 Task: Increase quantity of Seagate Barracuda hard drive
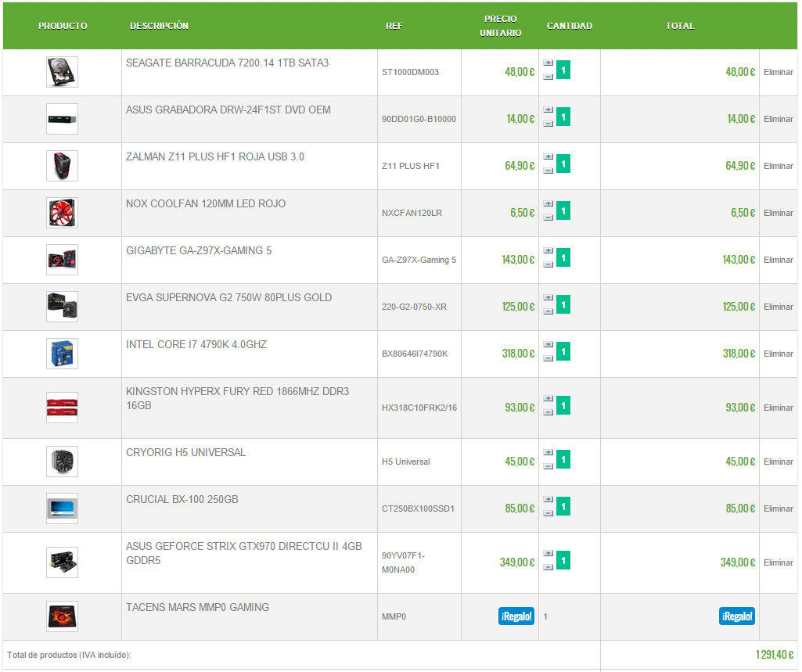(x=548, y=63)
